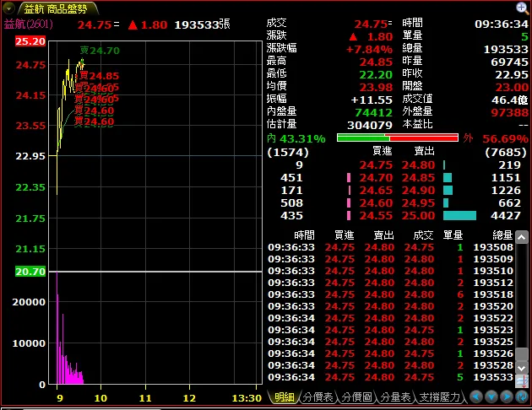The image size is (532, 410).
Task: Click the 總量 column header in tick list
Action: [502, 235]
